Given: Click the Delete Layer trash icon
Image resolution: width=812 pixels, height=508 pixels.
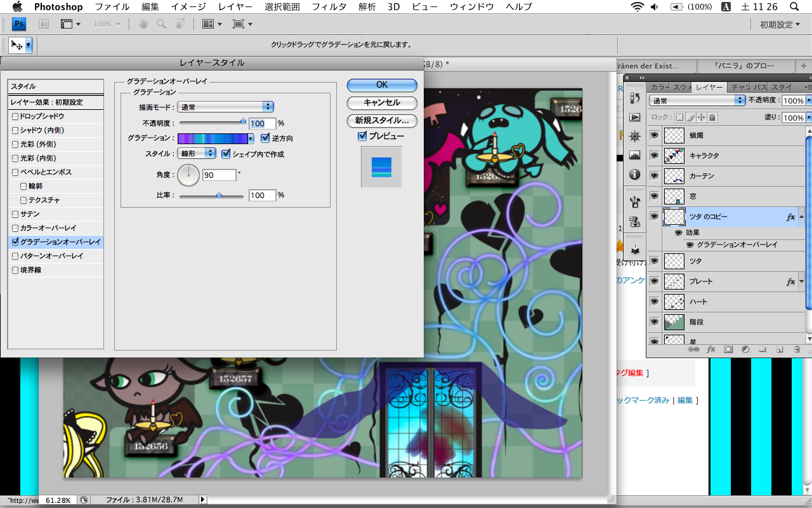Looking at the screenshot, I should point(797,349).
